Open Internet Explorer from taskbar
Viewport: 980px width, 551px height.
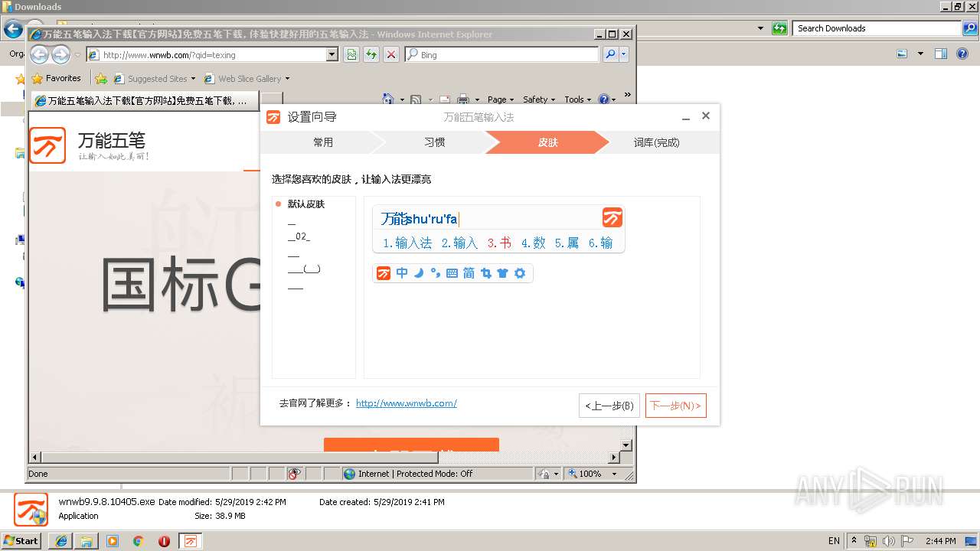(x=60, y=540)
